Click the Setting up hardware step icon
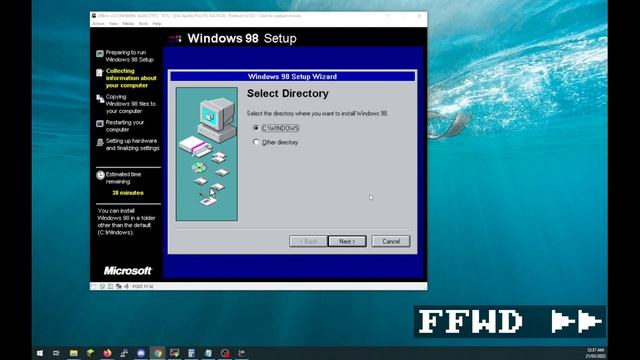This screenshot has width=640, height=360. pos(100,142)
